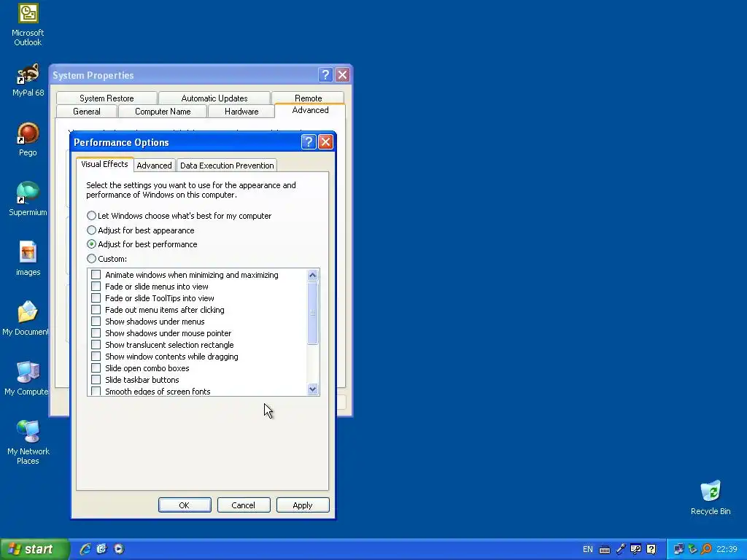Open Automatic Updates tab in System Properties
The image size is (747, 560).
click(x=214, y=98)
